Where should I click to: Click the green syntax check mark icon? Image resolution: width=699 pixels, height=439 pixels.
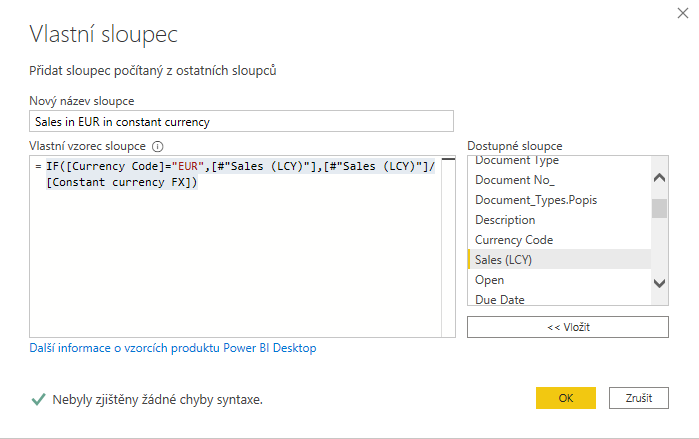tap(39, 399)
